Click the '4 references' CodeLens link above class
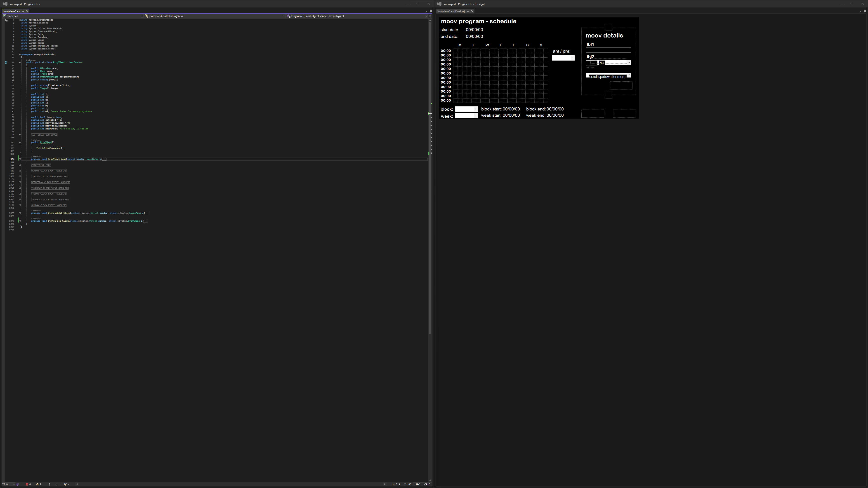The width and height of the screenshot is (868, 488). click(31, 60)
